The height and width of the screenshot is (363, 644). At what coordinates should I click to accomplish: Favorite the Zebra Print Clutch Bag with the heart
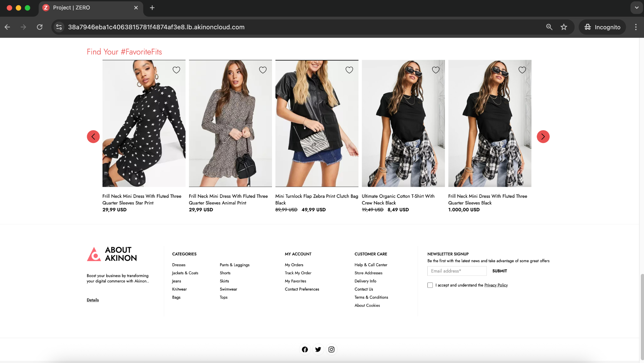[x=349, y=70]
